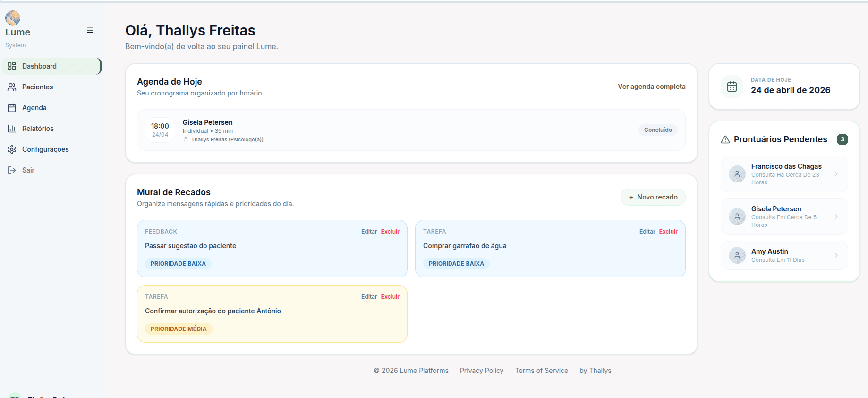Open Relatórios from the sidebar
This screenshot has height=398, width=868.
tap(51, 129)
